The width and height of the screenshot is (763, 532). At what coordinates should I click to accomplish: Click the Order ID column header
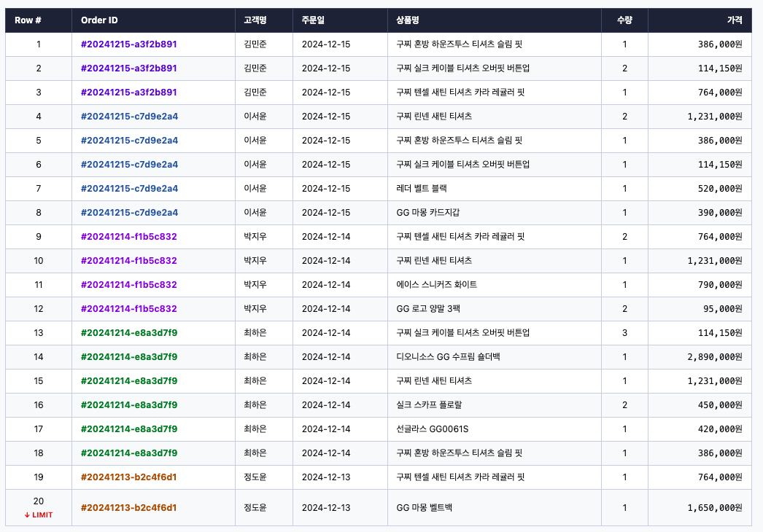153,20
